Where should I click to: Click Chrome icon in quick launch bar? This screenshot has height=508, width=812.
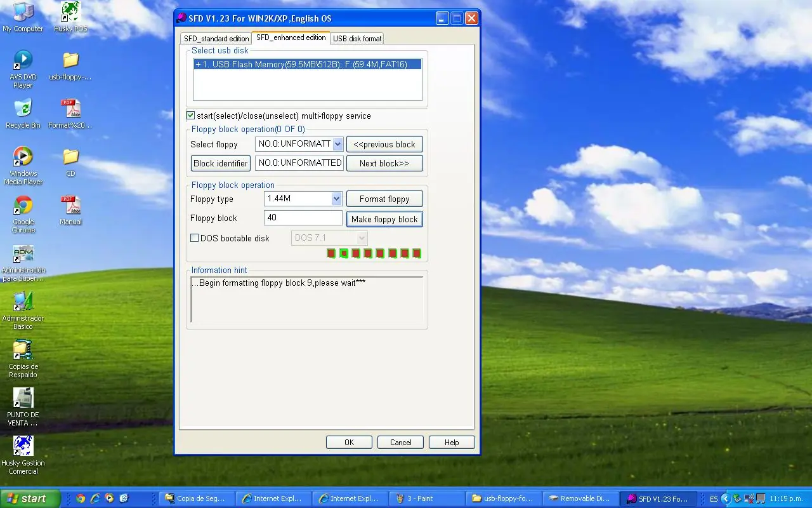(x=81, y=498)
